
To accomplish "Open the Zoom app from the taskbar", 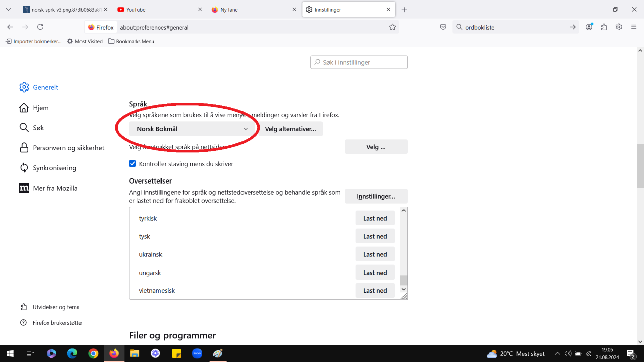I will pyautogui.click(x=197, y=353).
